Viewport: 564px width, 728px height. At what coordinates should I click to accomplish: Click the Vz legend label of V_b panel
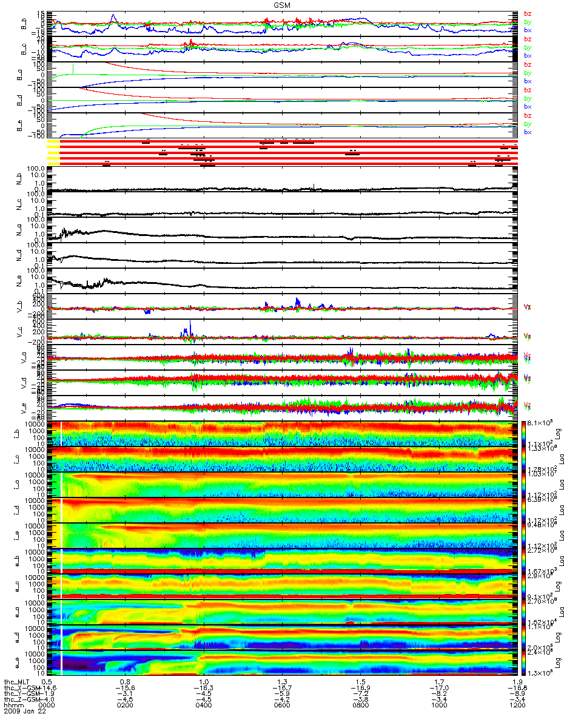527,307
